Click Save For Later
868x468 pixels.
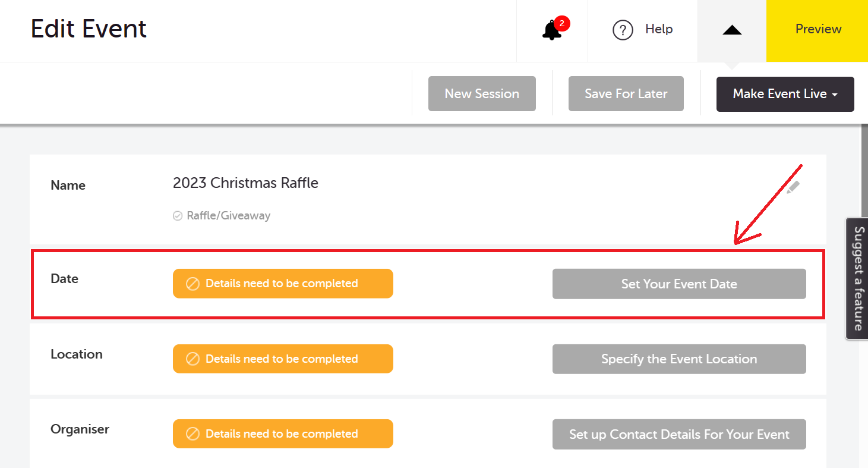pos(626,93)
